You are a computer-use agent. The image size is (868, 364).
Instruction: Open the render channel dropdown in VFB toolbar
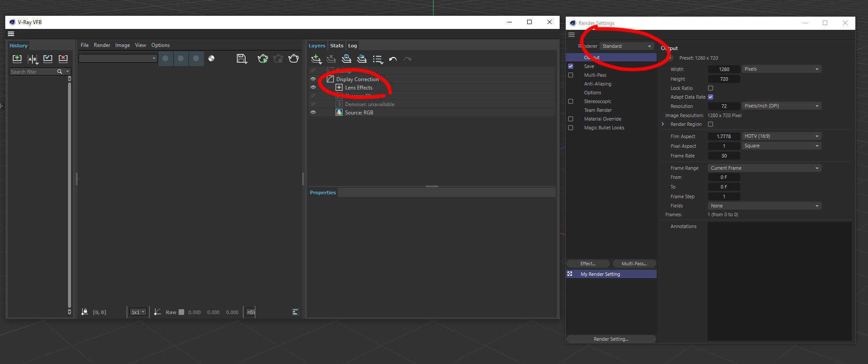click(x=118, y=58)
